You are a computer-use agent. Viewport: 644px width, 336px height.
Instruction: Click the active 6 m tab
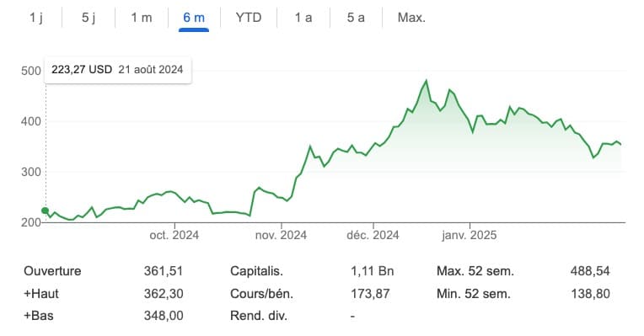coord(194,18)
